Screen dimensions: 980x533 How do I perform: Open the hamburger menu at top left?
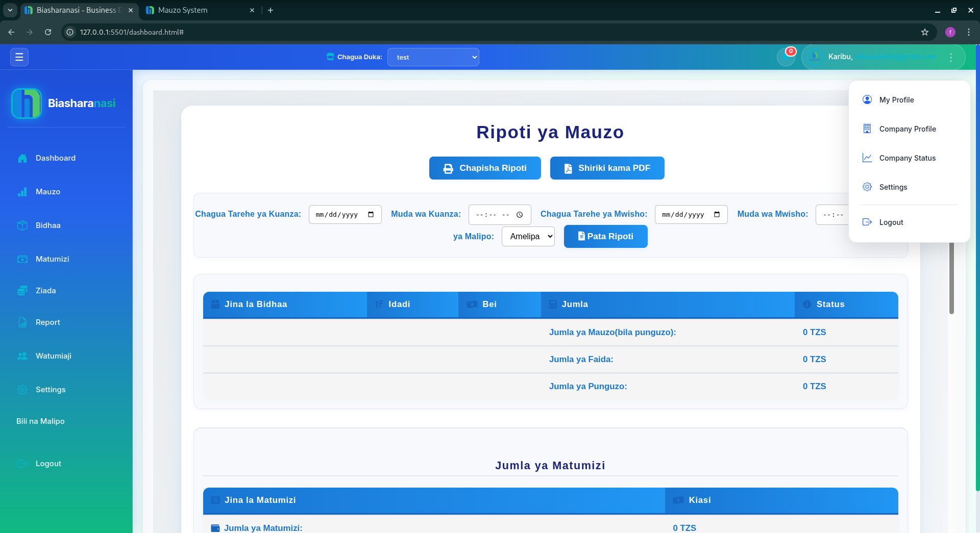coord(19,57)
